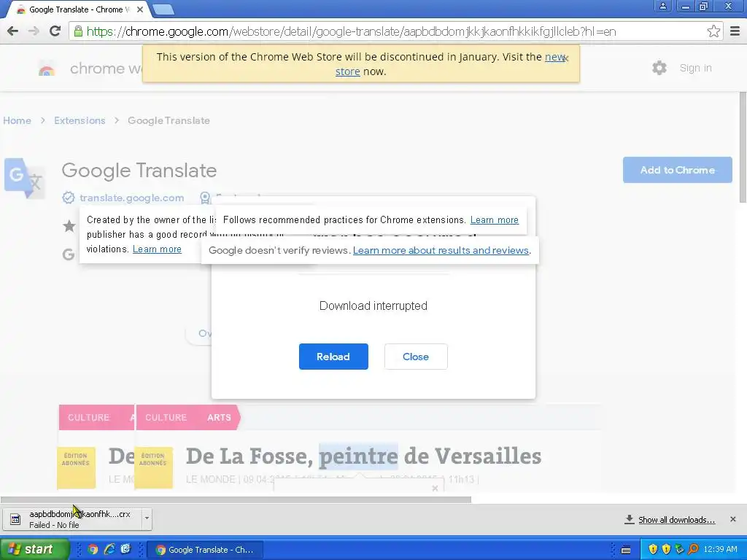Click the rating star icon
Viewport: 747px width, 560px height.
tap(69, 226)
